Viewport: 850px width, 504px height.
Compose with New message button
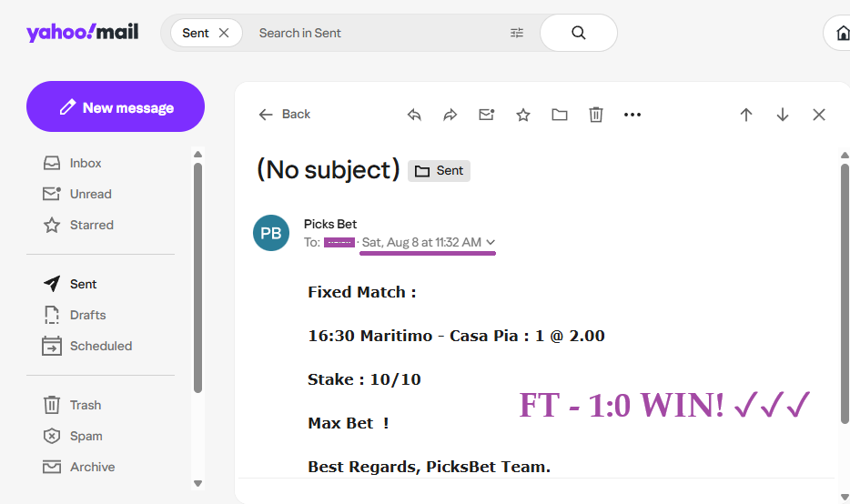116,106
